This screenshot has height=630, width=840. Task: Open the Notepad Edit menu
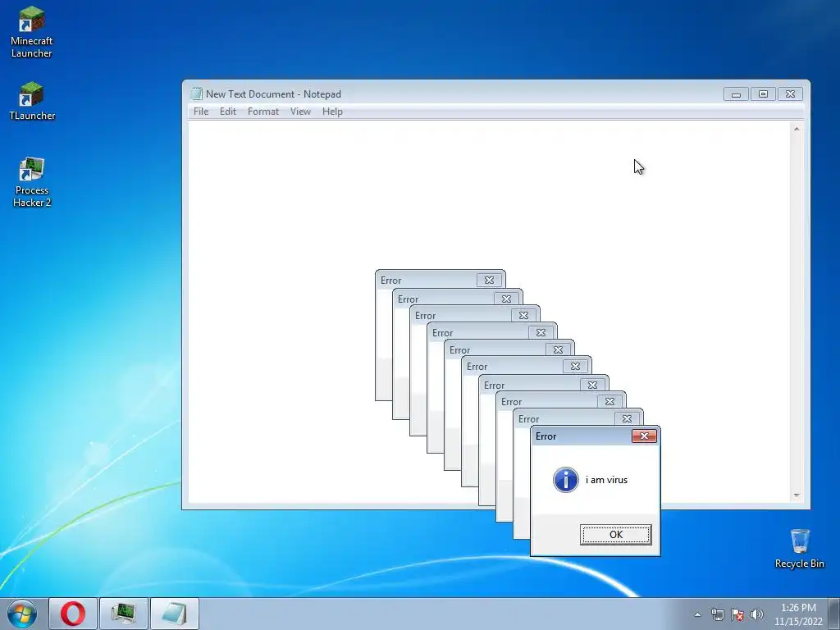tap(228, 112)
